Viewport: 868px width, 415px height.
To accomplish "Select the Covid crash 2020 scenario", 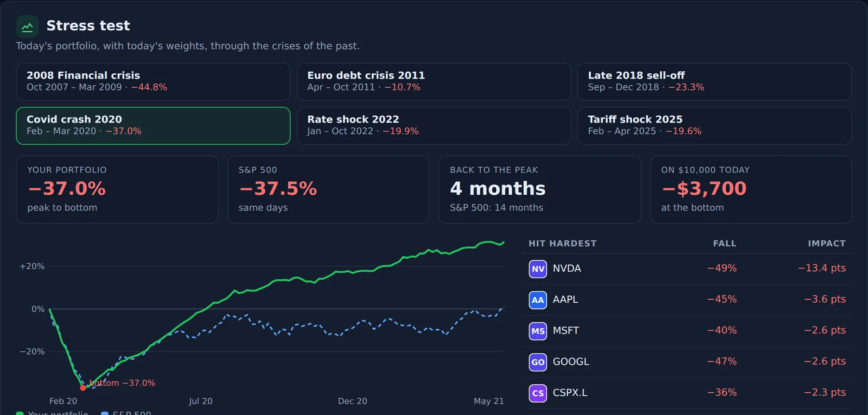I will click(x=153, y=125).
